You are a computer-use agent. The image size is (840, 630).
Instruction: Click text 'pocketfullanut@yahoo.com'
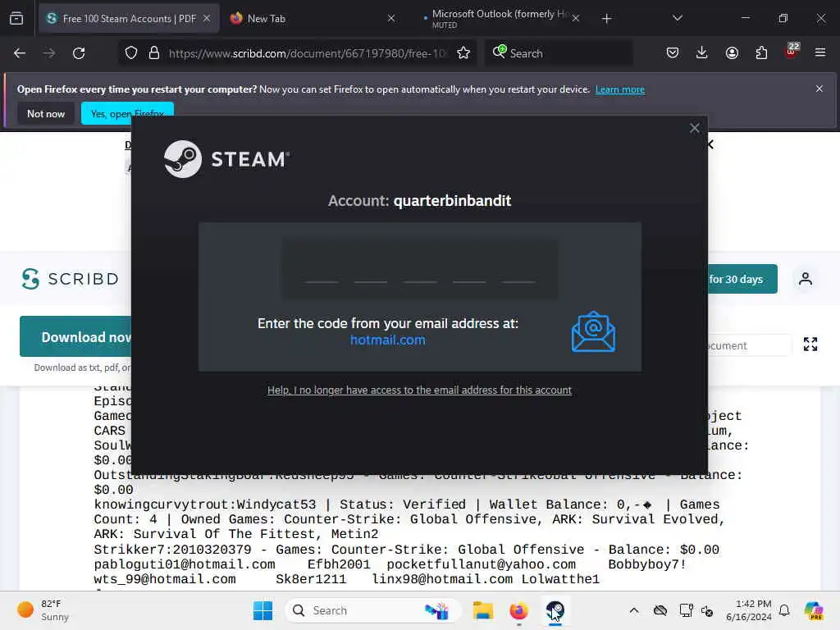pyautogui.click(x=481, y=564)
